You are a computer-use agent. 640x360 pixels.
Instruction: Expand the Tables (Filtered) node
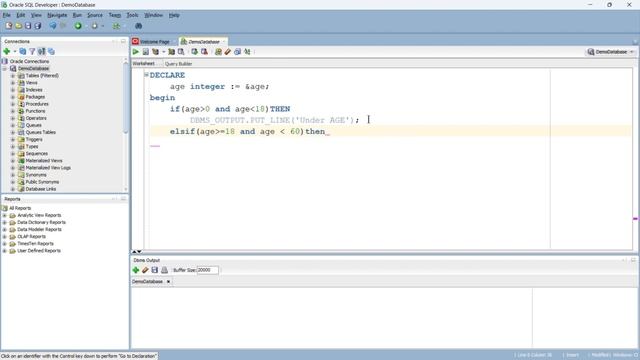point(13,76)
